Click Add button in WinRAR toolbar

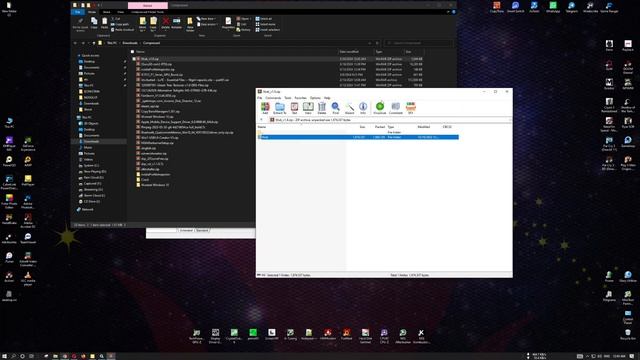(x=265, y=108)
